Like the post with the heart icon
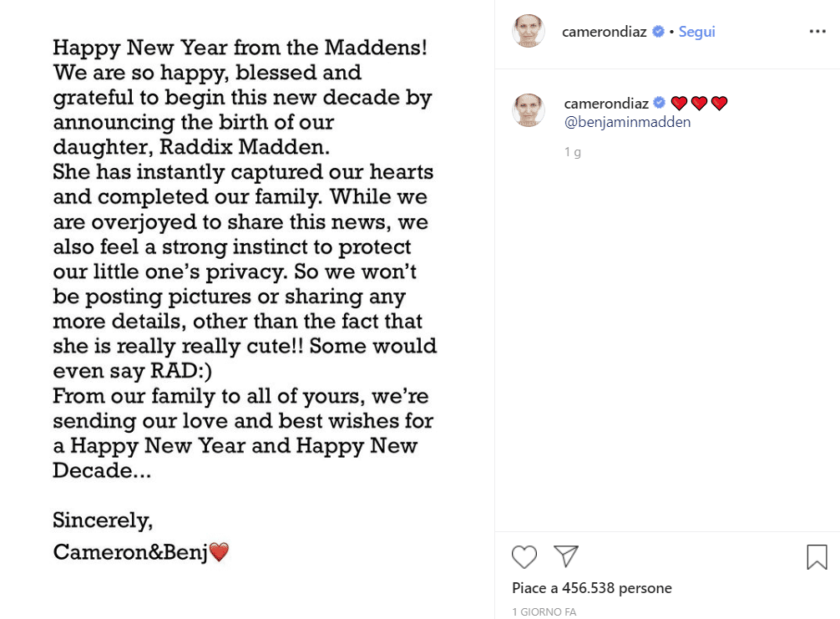Screen dimensions: 840x619 [x=524, y=556]
